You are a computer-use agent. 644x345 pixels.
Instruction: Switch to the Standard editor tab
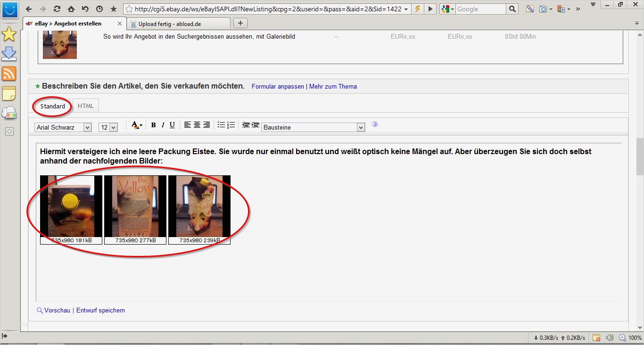point(53,106)
